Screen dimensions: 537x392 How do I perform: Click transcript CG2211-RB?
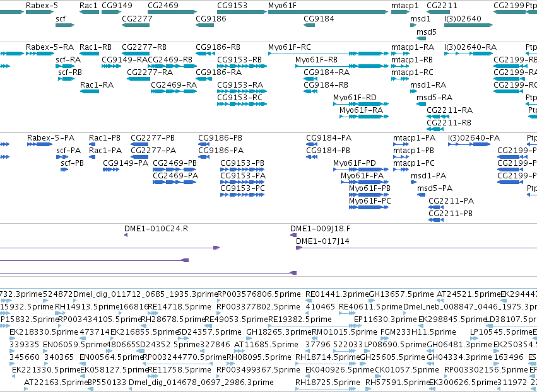pos(435,129)
